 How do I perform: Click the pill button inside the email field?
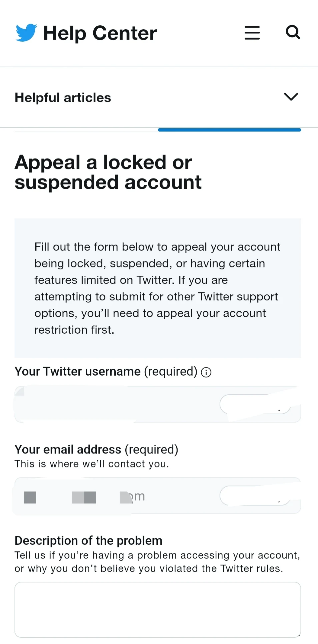255,495
